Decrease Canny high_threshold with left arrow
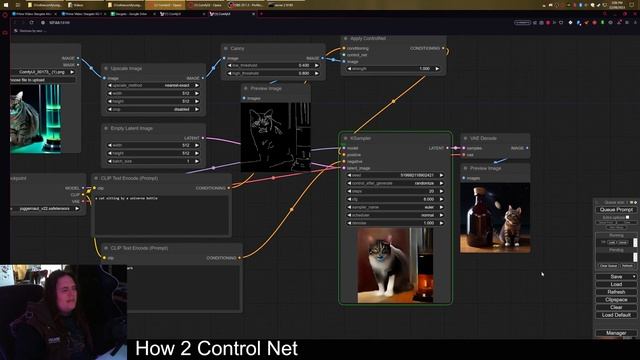Viewport: 640px width, 360px height. coord(230,73)
